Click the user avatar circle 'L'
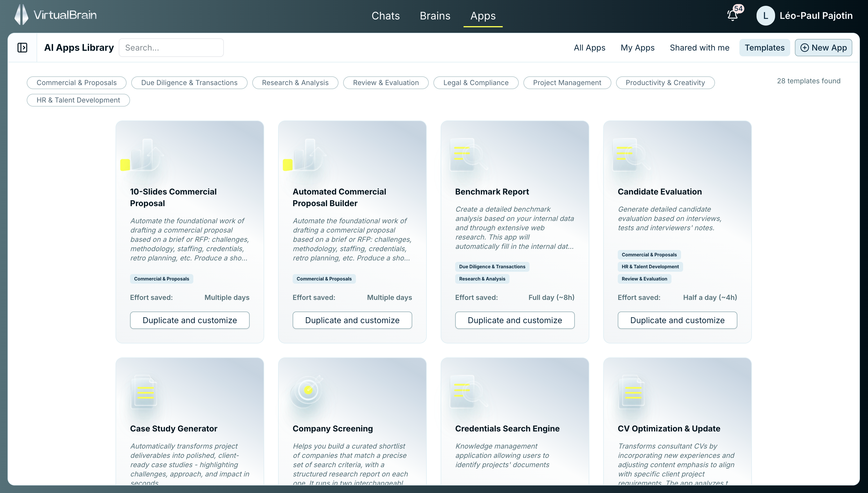Viewport: 868px width, 493px height. (x=766, y=16)
